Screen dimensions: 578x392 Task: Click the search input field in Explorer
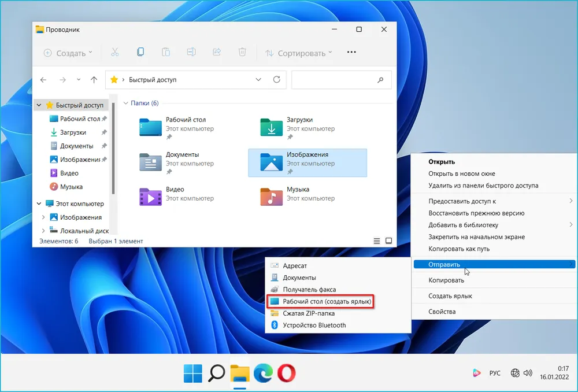(334, 80)
